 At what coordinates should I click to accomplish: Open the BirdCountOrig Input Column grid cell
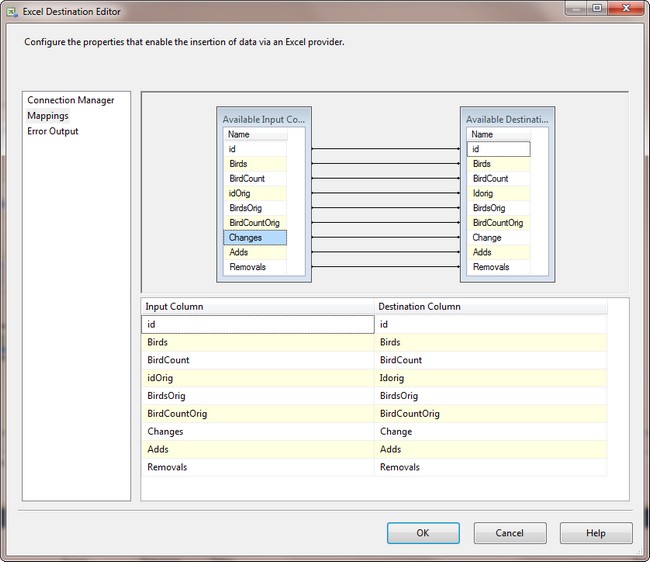click(x=258, y=414)
